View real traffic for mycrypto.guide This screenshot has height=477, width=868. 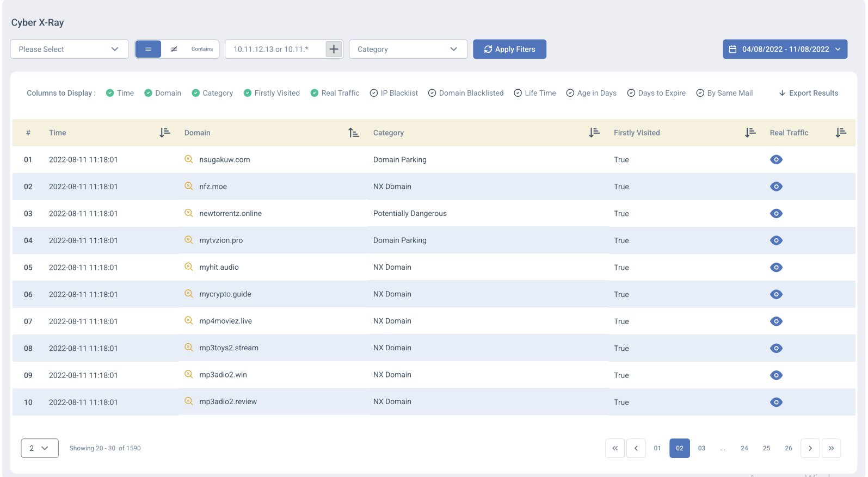pyautogui.click(x=777, y=294)
